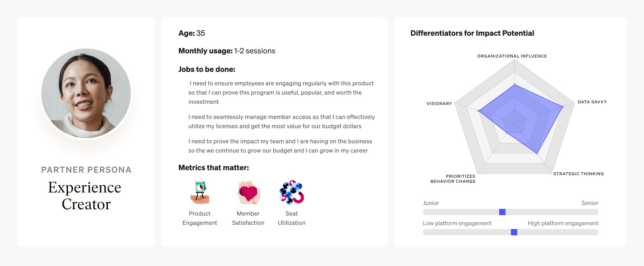Click the Monthly usage 1-2 sessions text

click(x=227, y=51)
